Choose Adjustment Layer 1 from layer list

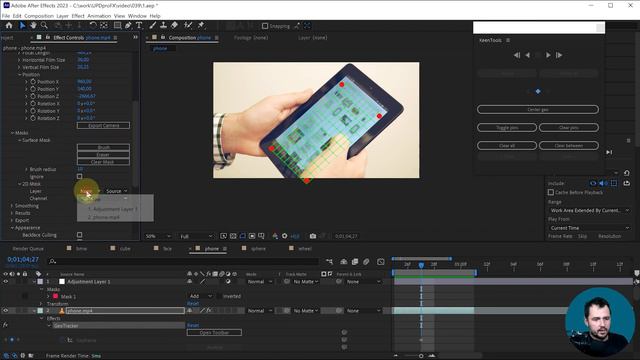pos(113,209)
